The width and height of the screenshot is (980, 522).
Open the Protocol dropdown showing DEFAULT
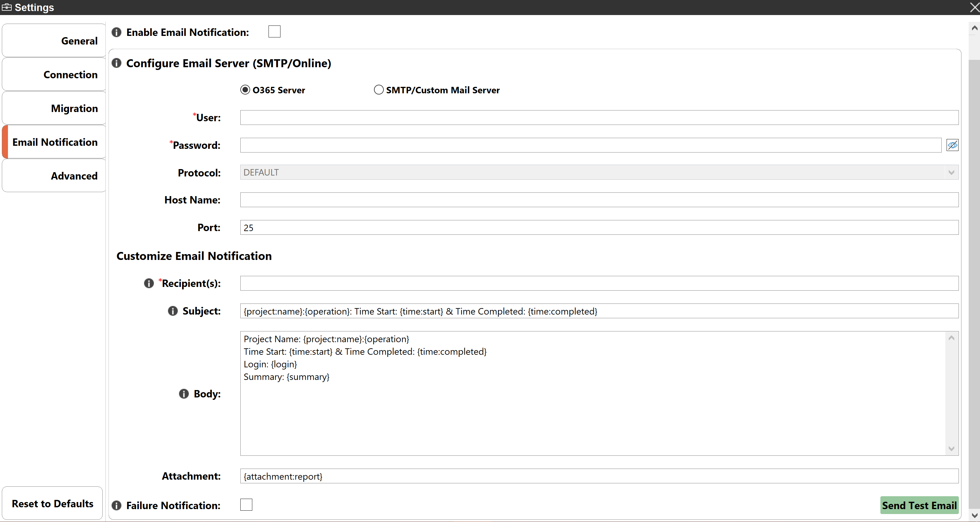[951, 172]
